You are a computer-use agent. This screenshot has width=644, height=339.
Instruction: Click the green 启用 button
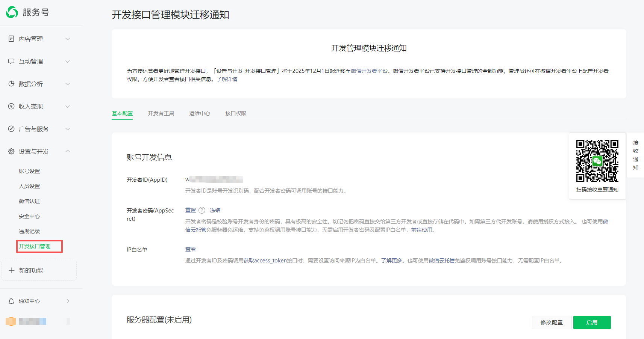(x=592, y=322)
